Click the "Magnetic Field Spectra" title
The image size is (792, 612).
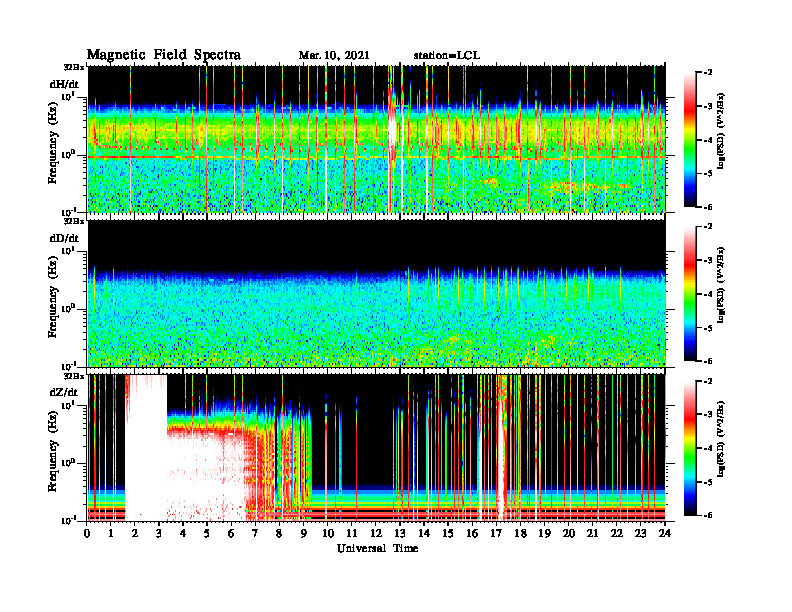(164, 55)
